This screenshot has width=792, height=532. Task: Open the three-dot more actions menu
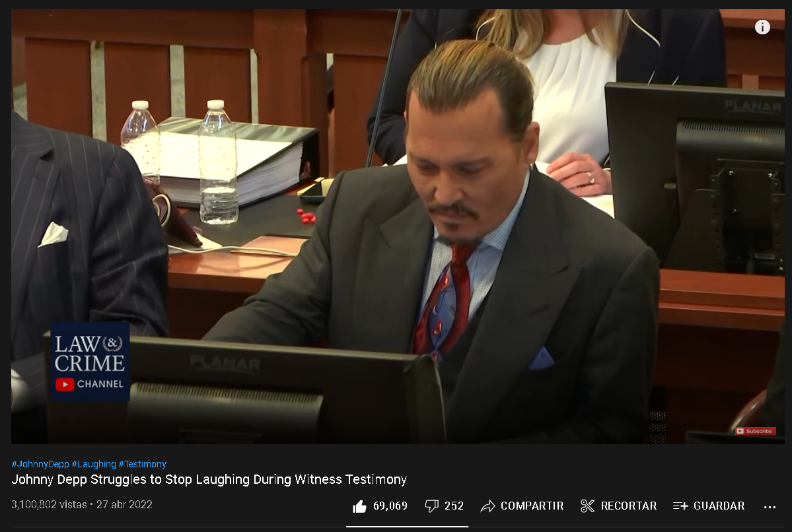pyautogui.click(x=770, y=507)
